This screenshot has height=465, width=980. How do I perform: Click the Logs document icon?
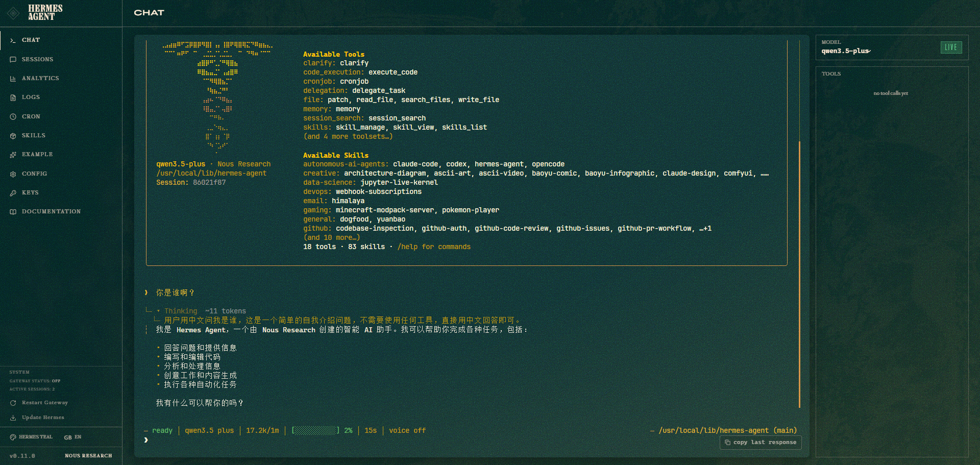point(13,97)
